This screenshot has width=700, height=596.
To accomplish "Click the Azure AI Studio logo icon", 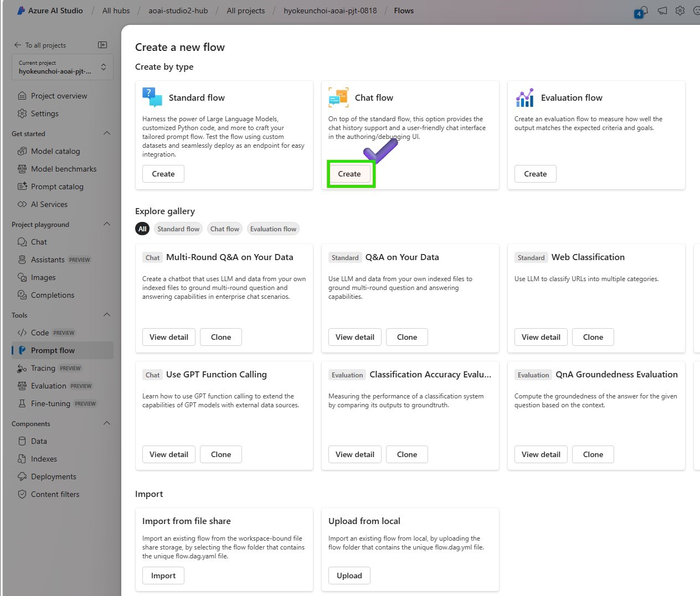I will (x=21, y=11).
